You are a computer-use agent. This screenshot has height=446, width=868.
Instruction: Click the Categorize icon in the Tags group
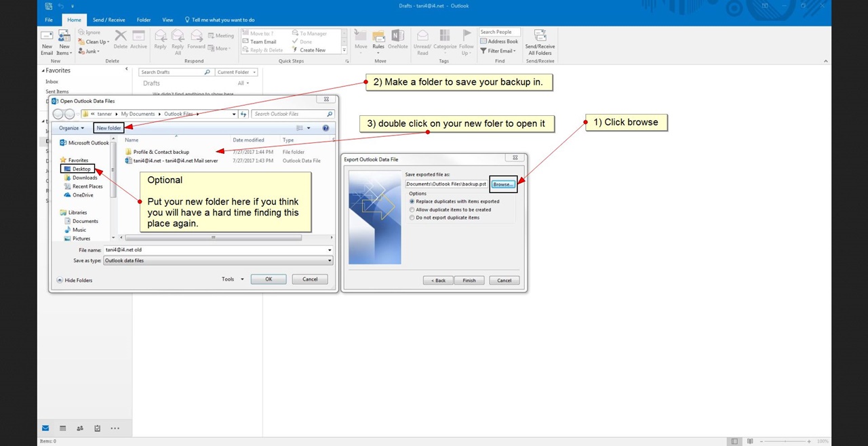tap(445, 42)
